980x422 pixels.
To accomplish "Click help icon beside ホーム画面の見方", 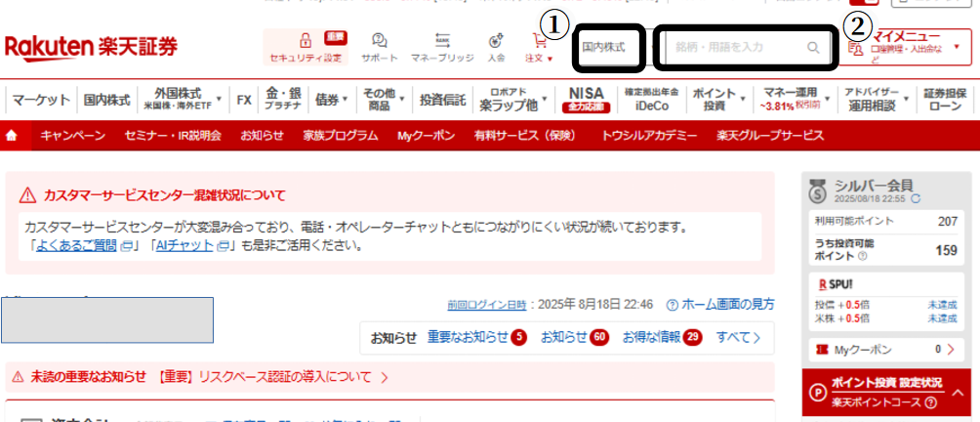I will point(673,305).
